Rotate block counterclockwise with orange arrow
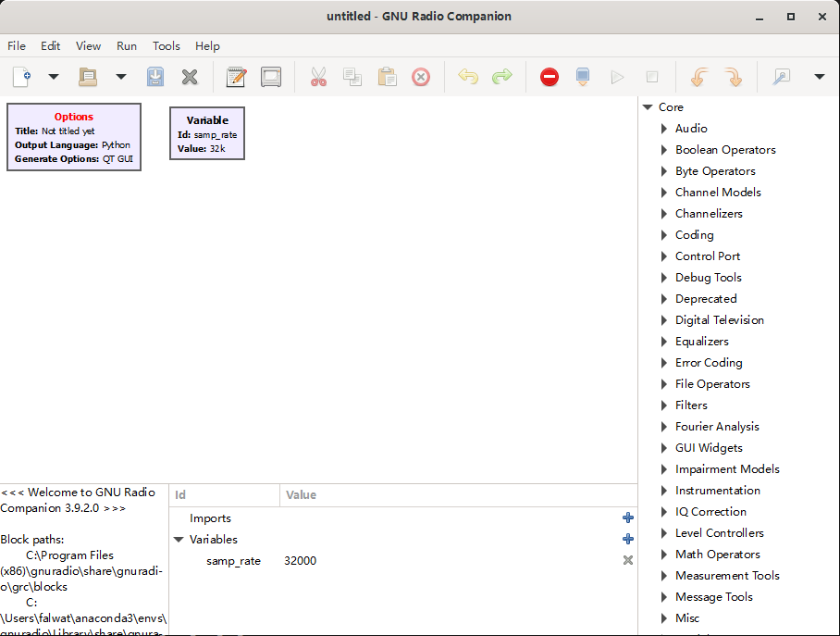The height and width of the screenshot is (636, 840). 699,77
